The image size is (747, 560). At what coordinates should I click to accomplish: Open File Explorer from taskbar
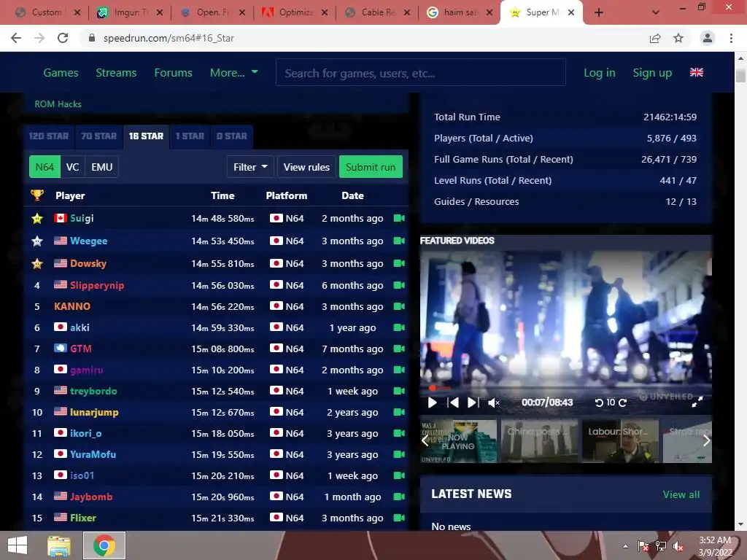pos(58,545)
